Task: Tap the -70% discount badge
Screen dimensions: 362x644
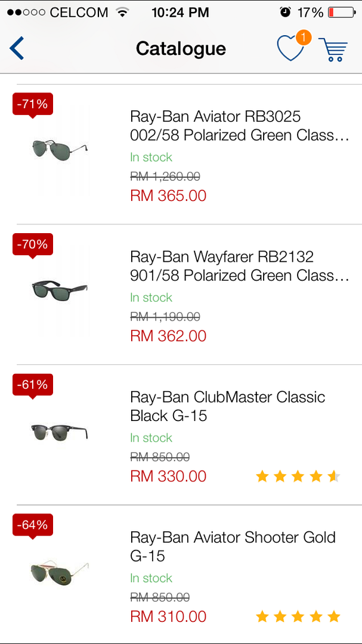Action: pyautogui.click(x=33, y=244)
